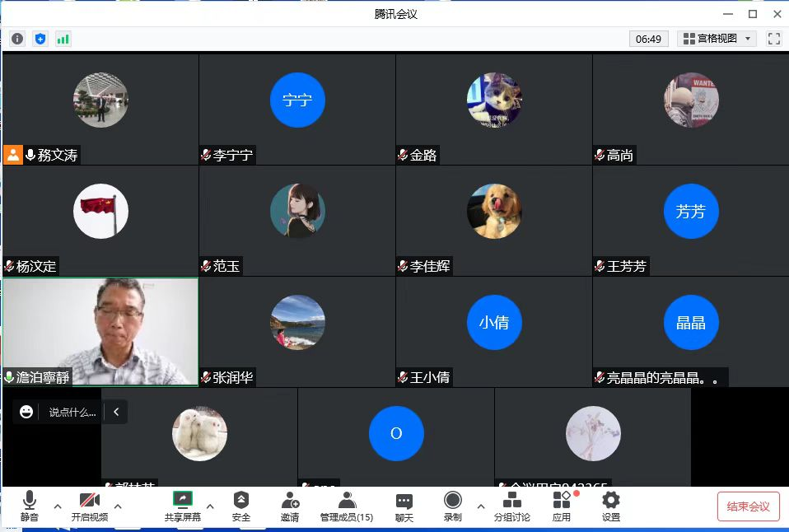Open the 安全 security options
The height and width of the screenshot is (532, 789).
click(x=240, y=506)
